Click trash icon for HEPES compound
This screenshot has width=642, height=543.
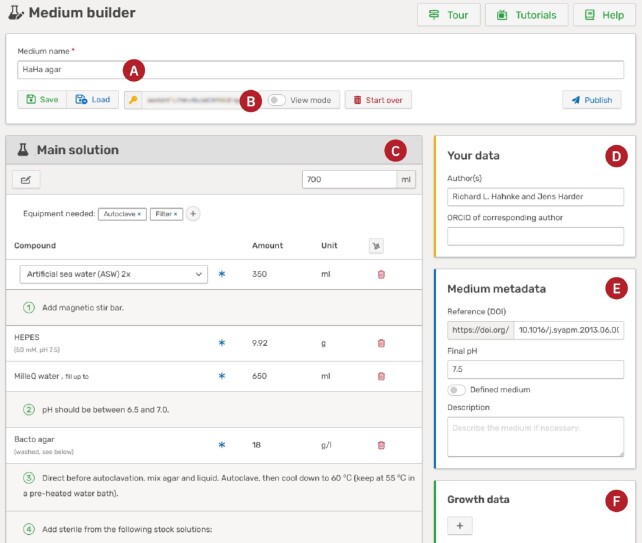[381, 343]
